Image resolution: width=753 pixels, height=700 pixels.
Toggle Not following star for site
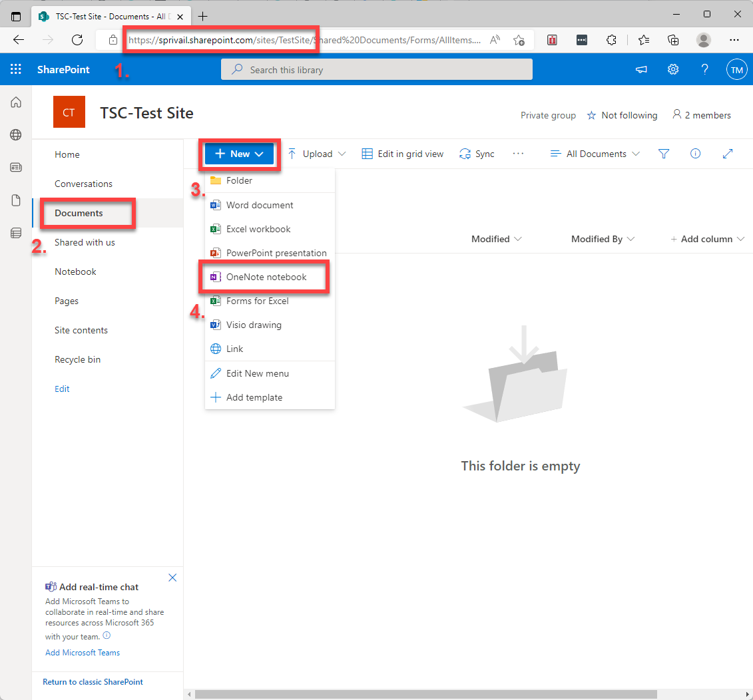point(622,115)
